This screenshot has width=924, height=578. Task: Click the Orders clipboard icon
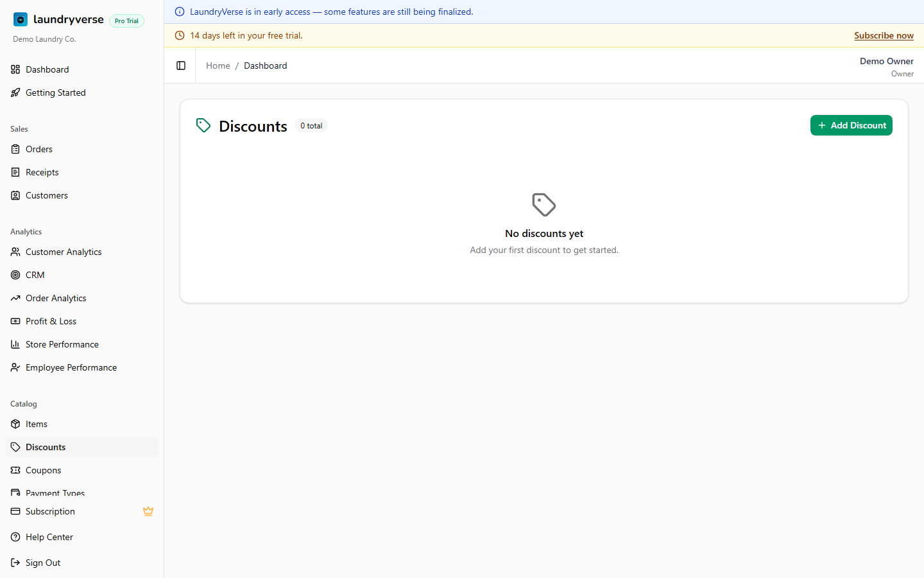tap(15, 149)
